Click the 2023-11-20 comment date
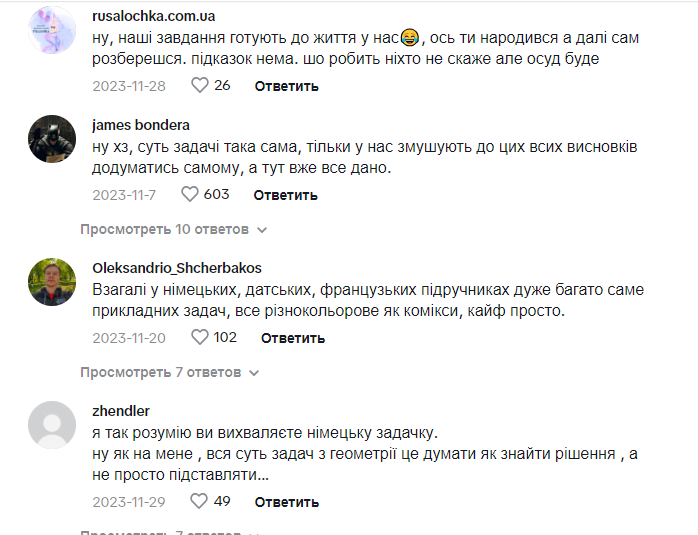The image size is (698, 535). 128,338
